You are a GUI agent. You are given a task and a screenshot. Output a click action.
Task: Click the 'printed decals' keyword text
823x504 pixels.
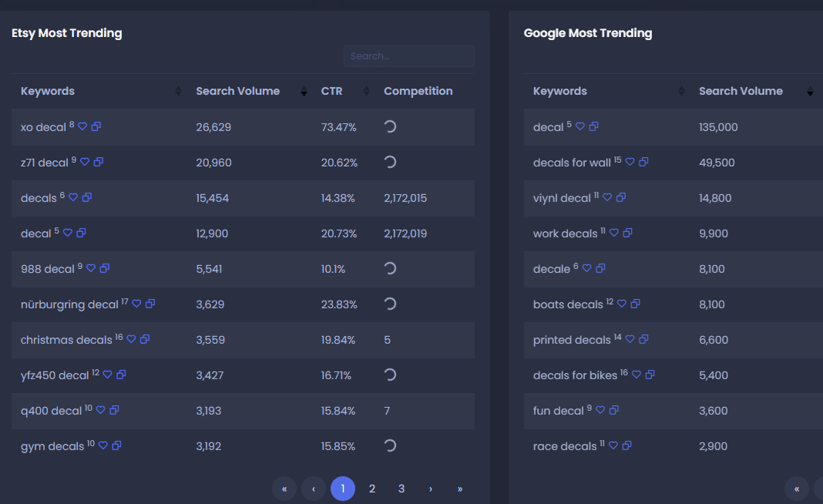click(x=572, y=340)
